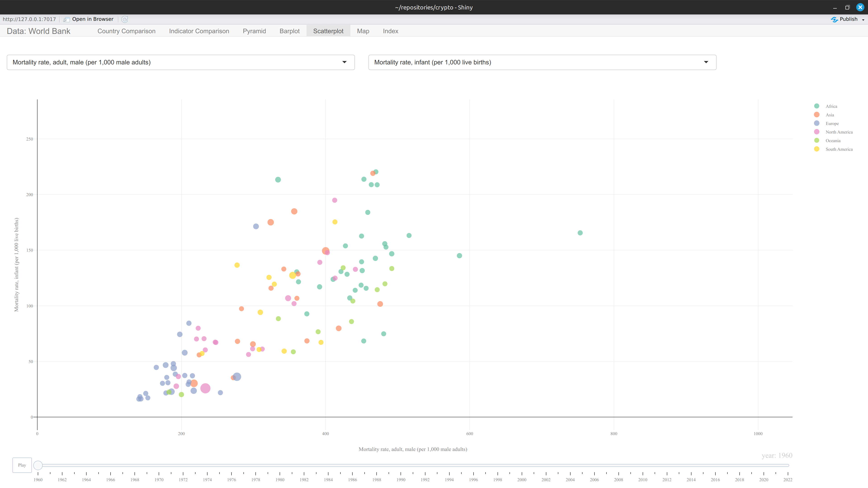The width and height of the screenshot is (868, 488).
Task: Toggle South America series in legend
Action: click(x=839, y=149)
